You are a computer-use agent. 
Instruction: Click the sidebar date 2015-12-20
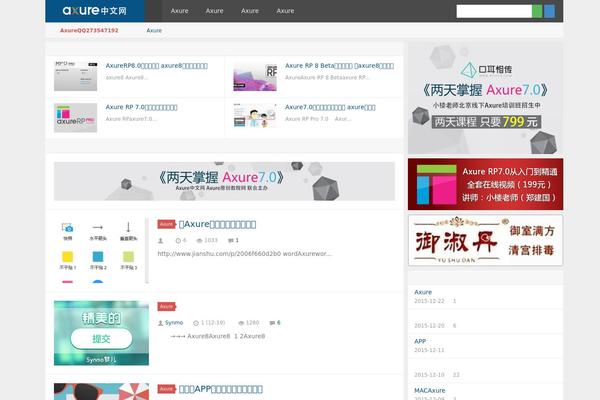pos(429,326)
